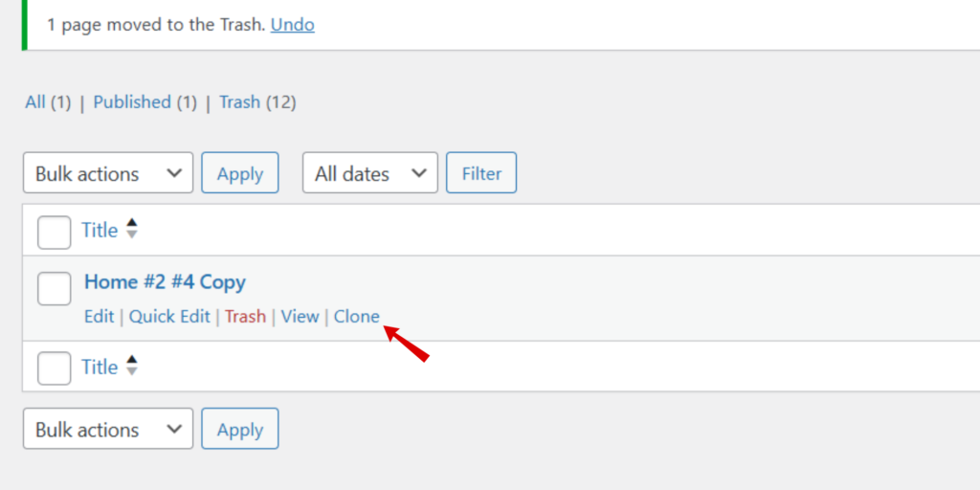Click the bottom Apply button
The width and height of the screenshot is (980, 490).
(x=240, y=429)
